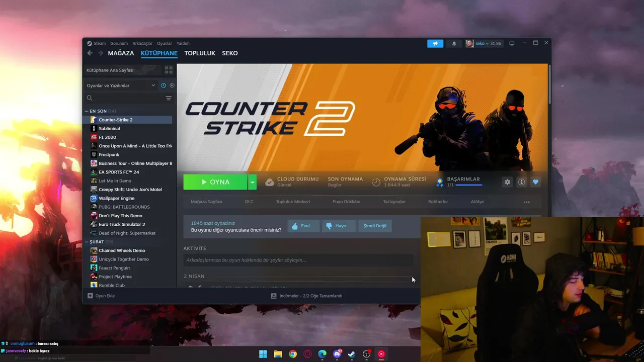Dismiss review prompt with Şimdi Değil
644x362 pixels.
375,226
